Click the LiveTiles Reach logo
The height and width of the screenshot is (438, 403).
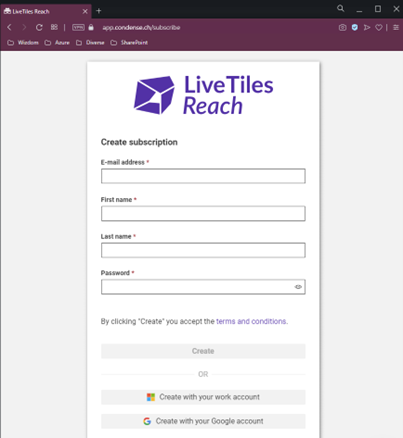coord(203,95)
